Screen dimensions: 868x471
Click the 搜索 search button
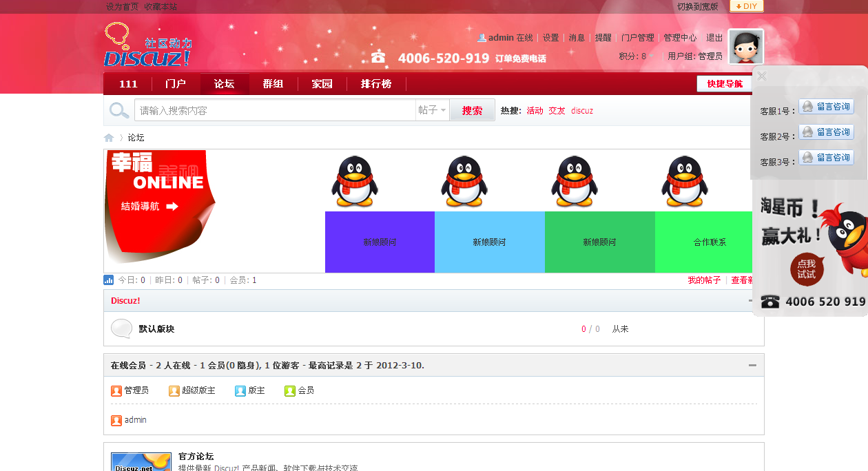point(473,110)
